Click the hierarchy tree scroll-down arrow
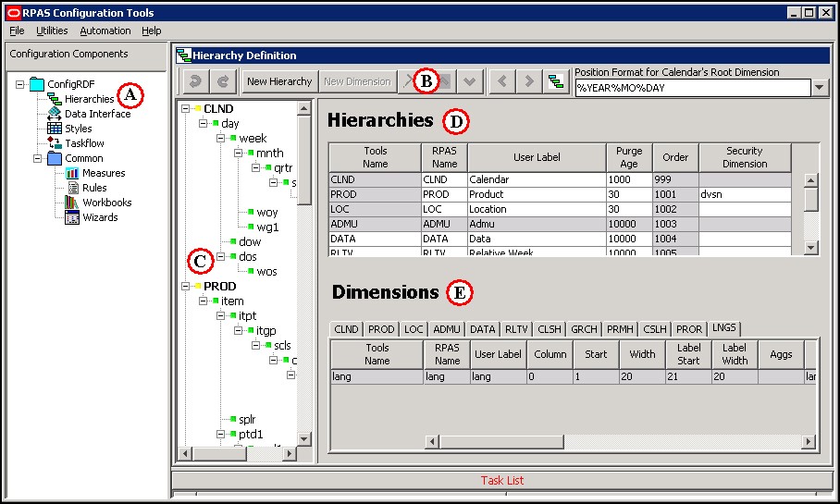Screen dimensions: 840x504 [303, 439]
